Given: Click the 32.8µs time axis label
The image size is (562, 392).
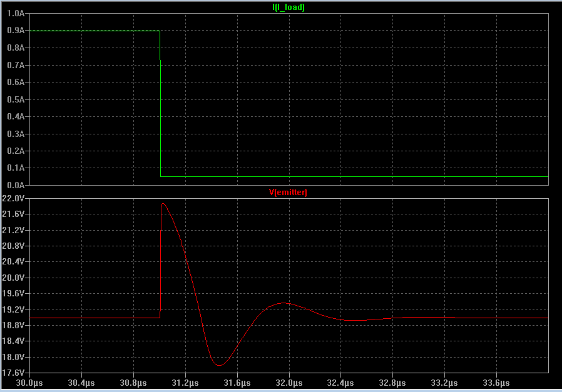Looking at the screenshot, I should tap(392, 383).
